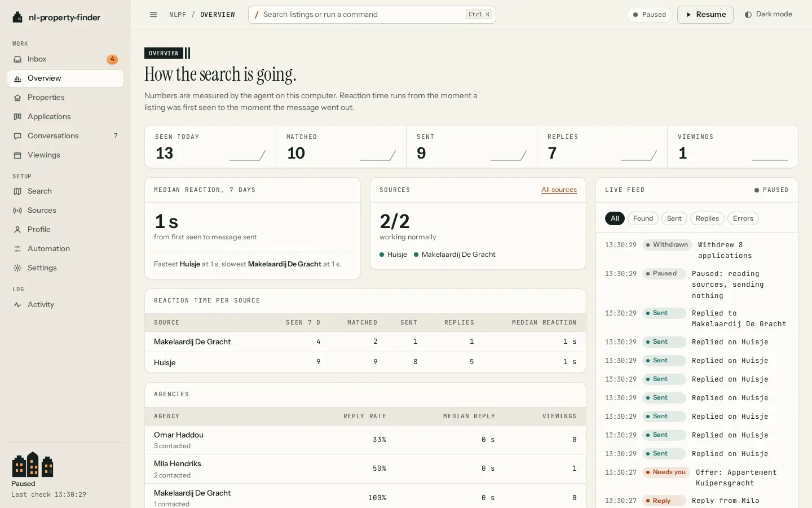Image resolution: width=812 pixels, height=508 pixels.
Task: Filter live feed by Replies
Action: point(707,218)
